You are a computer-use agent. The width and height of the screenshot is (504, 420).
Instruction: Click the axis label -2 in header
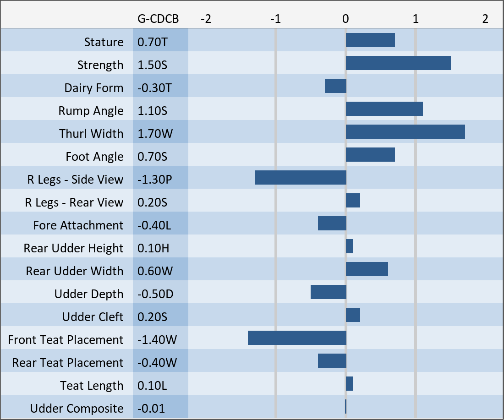point(206,19)
